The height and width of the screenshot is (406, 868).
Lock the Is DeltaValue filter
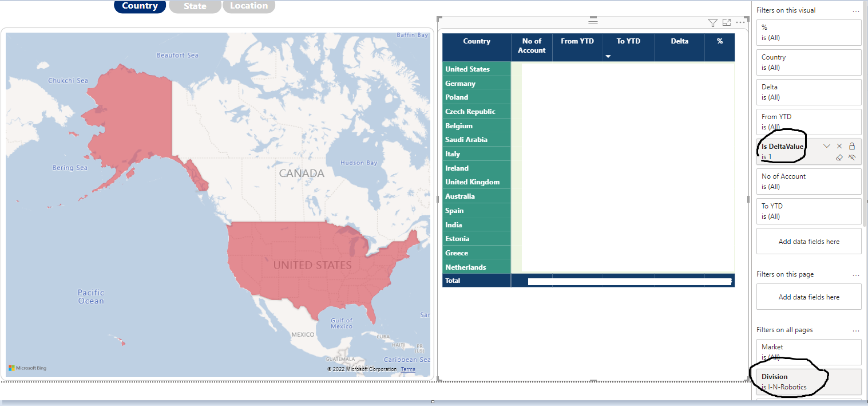point(851,146)
